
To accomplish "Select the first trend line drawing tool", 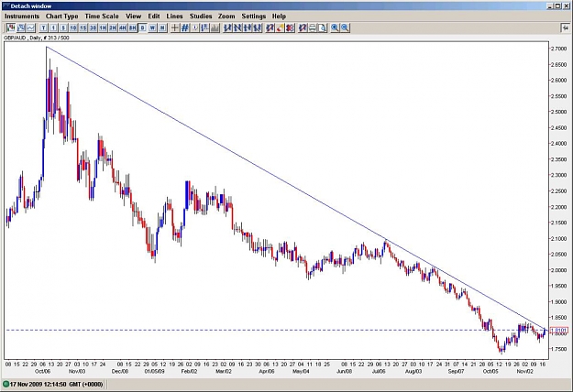I will 228,27.
